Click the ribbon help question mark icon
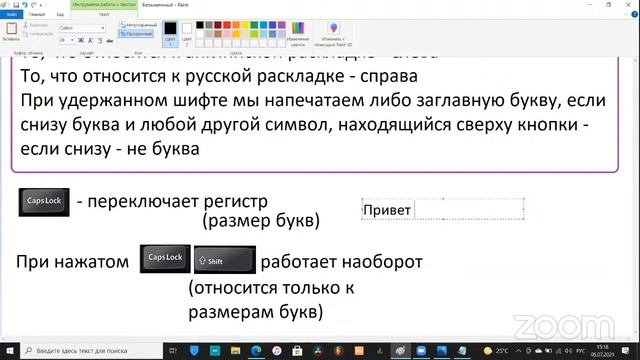The width and height of the screenshot is (640, 360). click(x=634, y=14)
